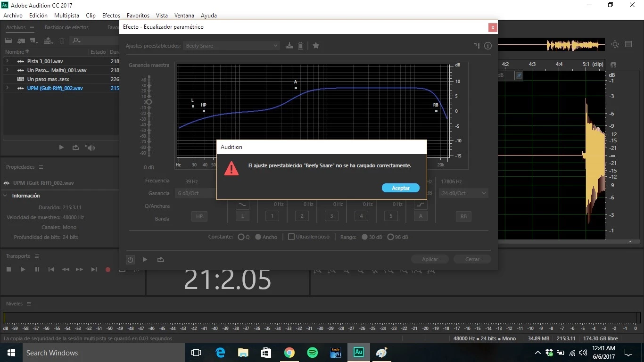
Task: Select the Q constant radio button
Action: click(x=241, y=237)
